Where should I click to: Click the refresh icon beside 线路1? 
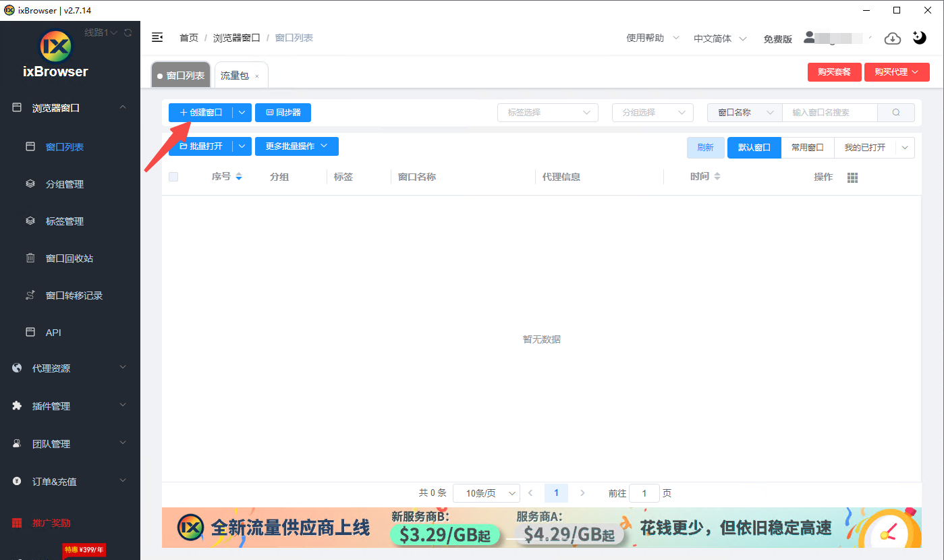click(128, 32)
